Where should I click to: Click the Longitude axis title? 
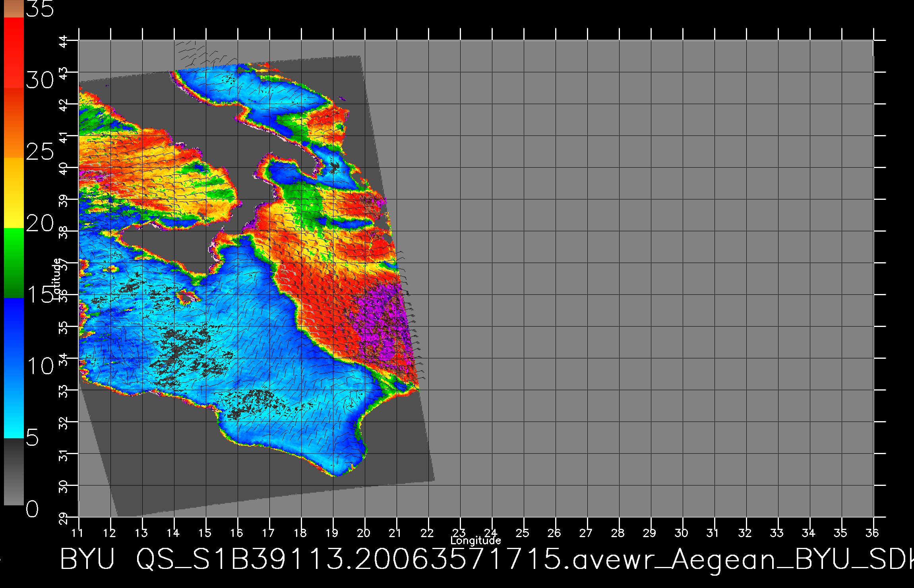[476, 540]
